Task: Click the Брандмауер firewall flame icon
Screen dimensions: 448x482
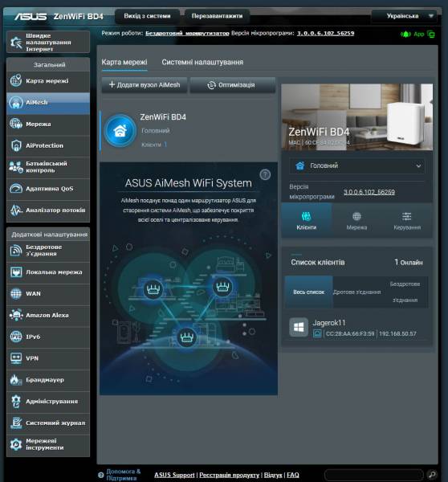Action: 16,380
